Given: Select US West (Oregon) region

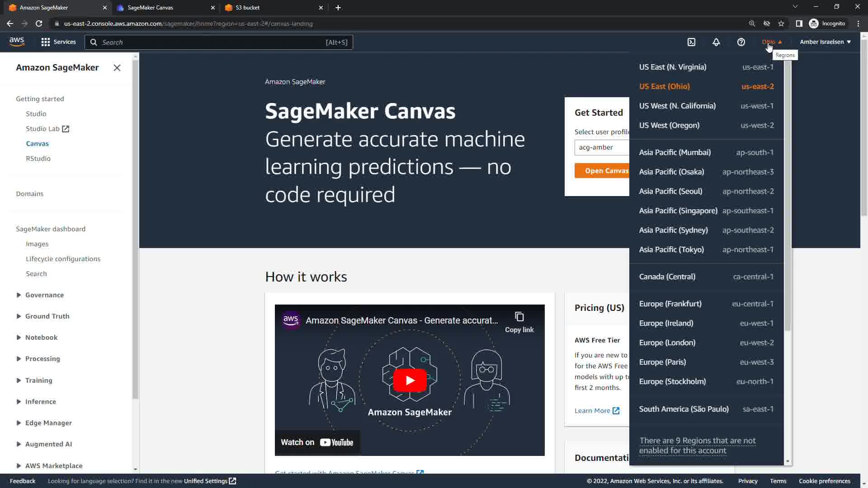Looking at the screenshot, I should coord(669,125).
